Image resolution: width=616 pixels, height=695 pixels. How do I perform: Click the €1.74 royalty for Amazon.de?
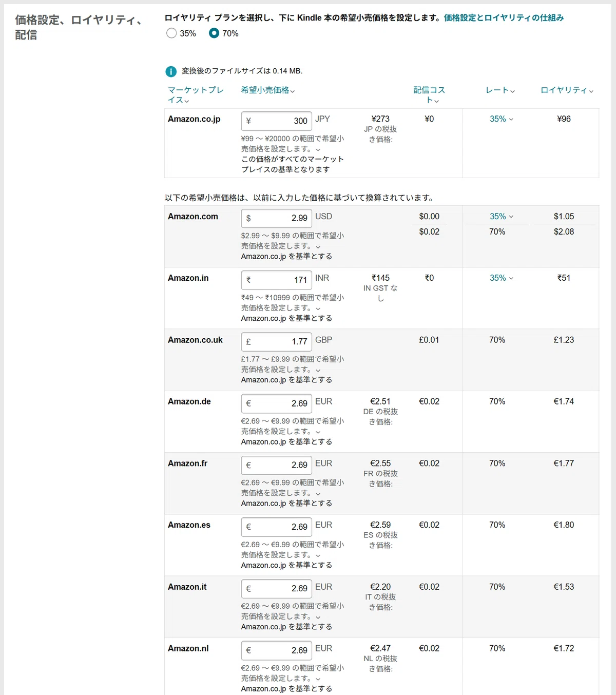(564, 401)
